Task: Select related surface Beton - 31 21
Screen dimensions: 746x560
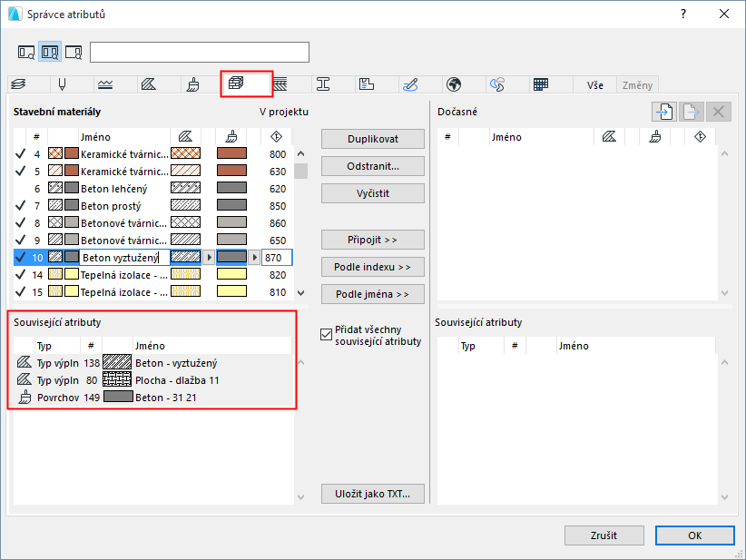Action: (x=152, y=398)
